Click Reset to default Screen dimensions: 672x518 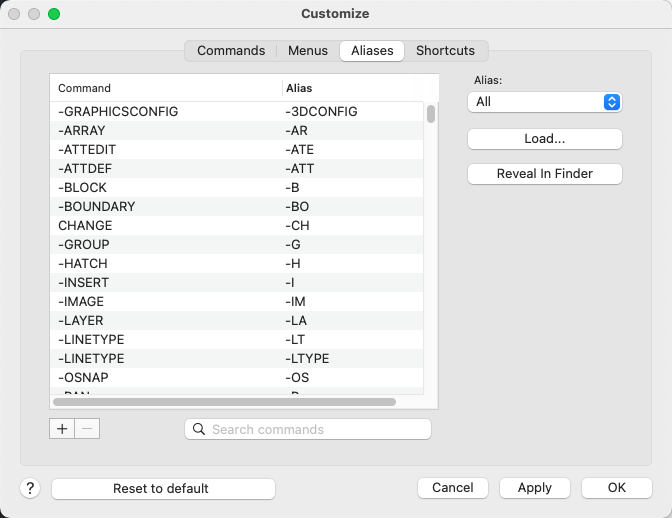click(x=163, y=488)
